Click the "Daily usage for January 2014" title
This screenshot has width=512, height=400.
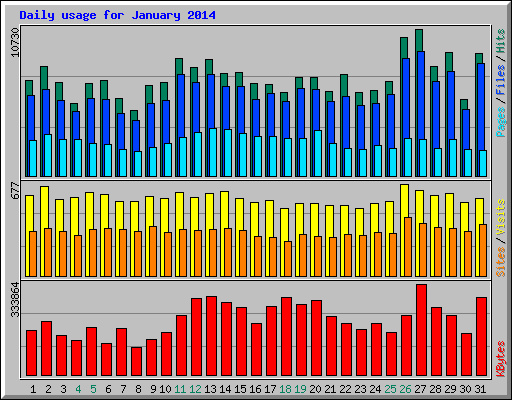coord(117,15)
